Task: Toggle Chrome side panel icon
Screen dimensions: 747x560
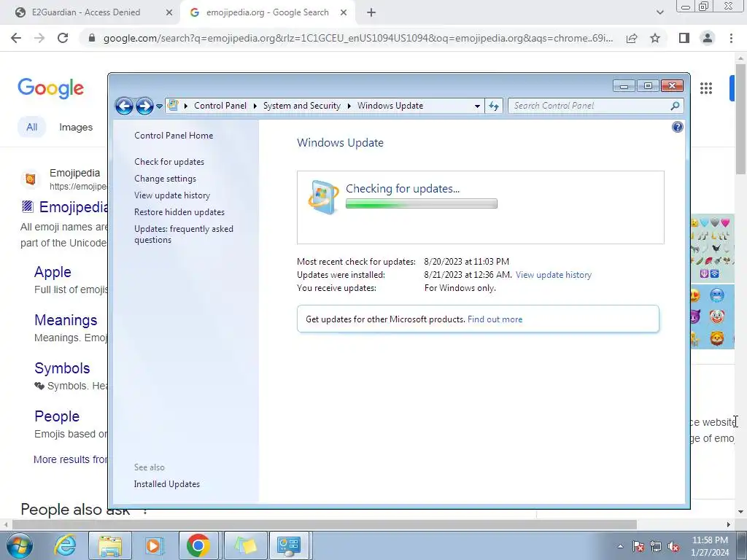Action: coord(684,38)
